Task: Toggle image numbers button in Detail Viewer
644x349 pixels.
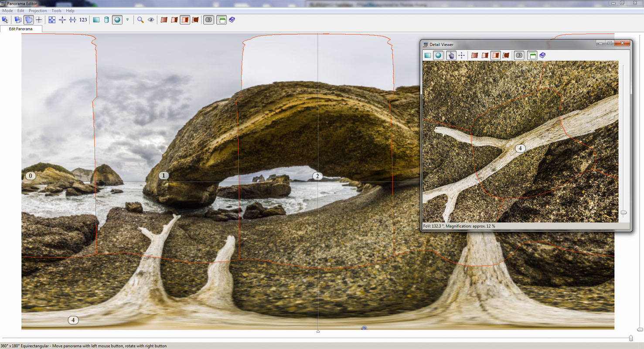Action: click(x=519, y=55)
